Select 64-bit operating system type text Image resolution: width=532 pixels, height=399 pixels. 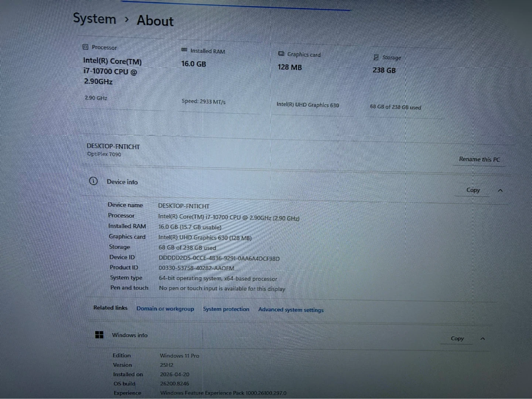[x=218, y=278]
